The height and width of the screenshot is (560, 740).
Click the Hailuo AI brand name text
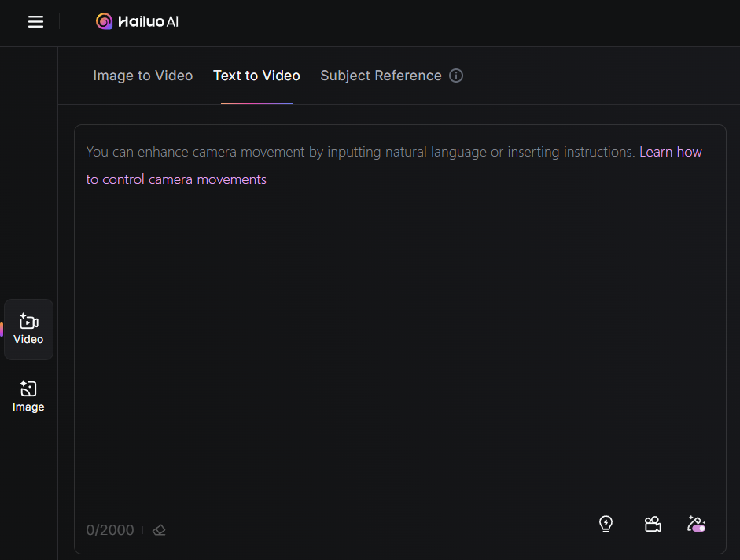click(149, 22)
